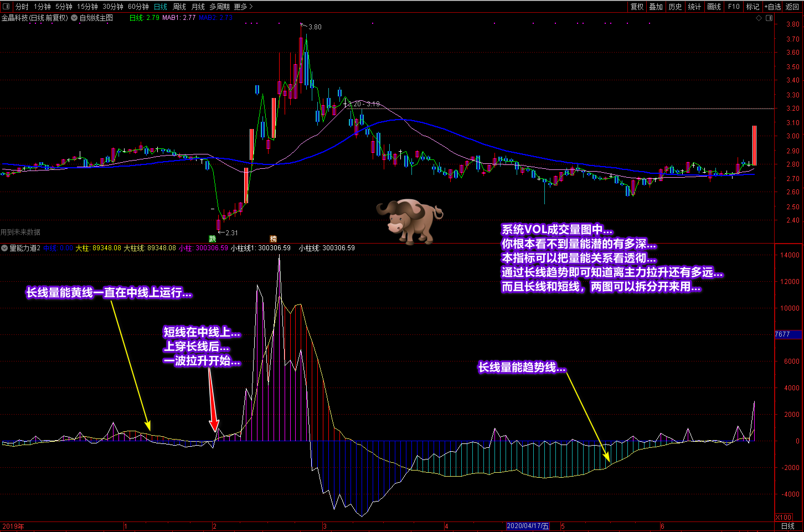The height and width of the screenshot is (532, 804).
Task: Click the bull mascot image
Action: [x=410, y=221]
